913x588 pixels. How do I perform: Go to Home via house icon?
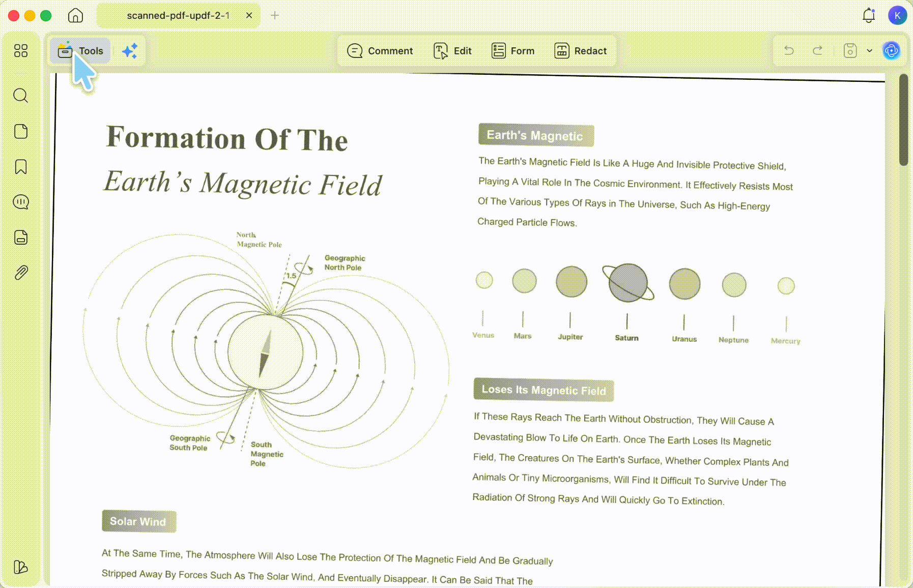coord(75,15)
